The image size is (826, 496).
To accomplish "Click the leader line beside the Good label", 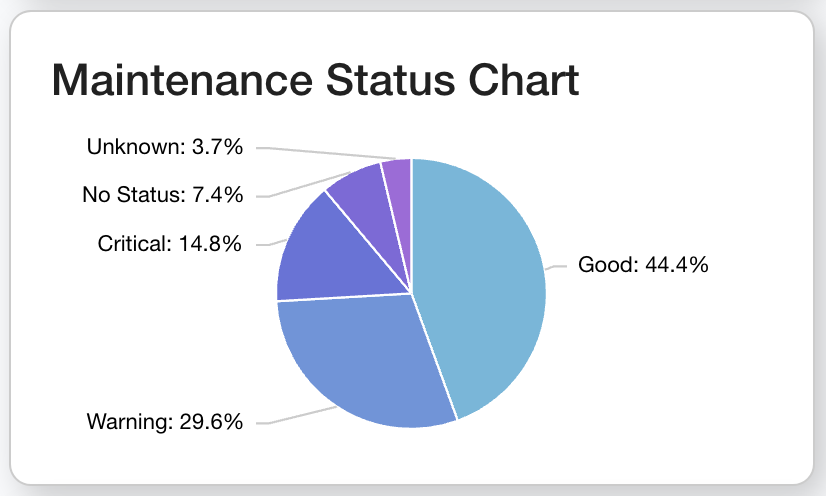I will tap(556, 267).
